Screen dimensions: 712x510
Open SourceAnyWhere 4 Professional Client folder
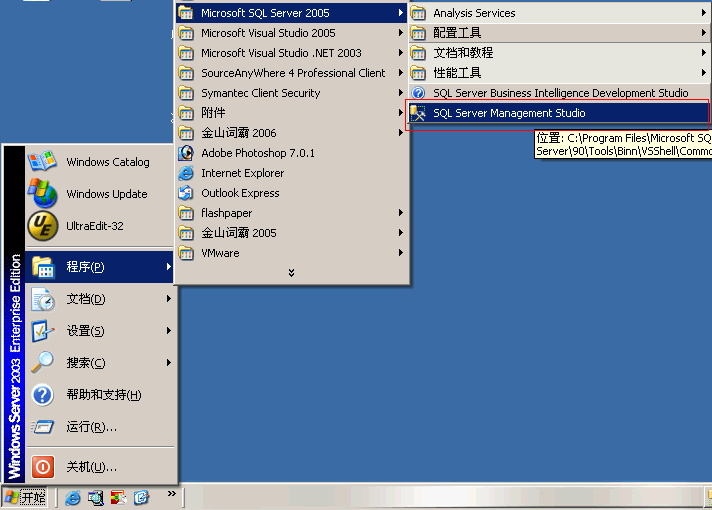click(291, 73)
